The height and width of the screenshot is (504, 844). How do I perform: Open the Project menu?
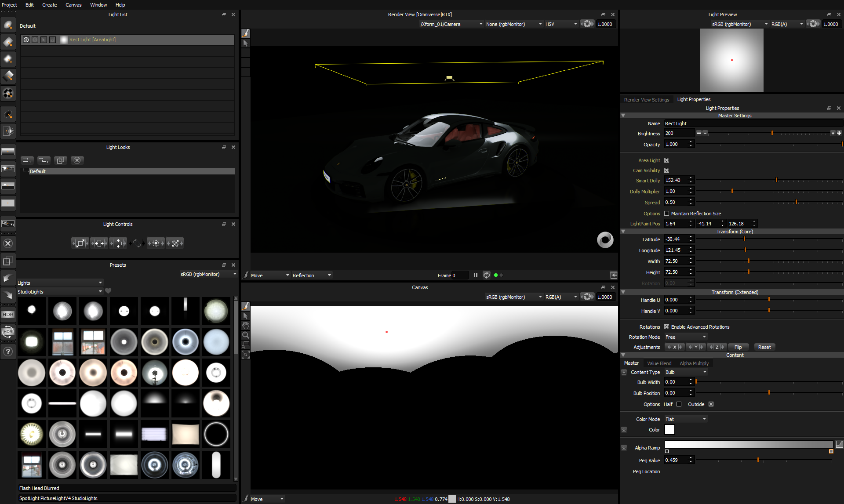click(x=9, y=5)
